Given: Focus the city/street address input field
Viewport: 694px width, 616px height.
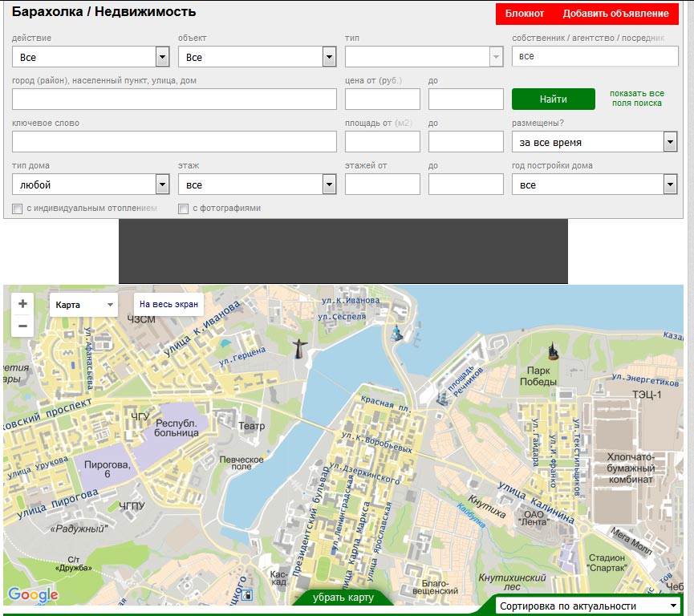Looking at the screenshot, I should 174,99.
